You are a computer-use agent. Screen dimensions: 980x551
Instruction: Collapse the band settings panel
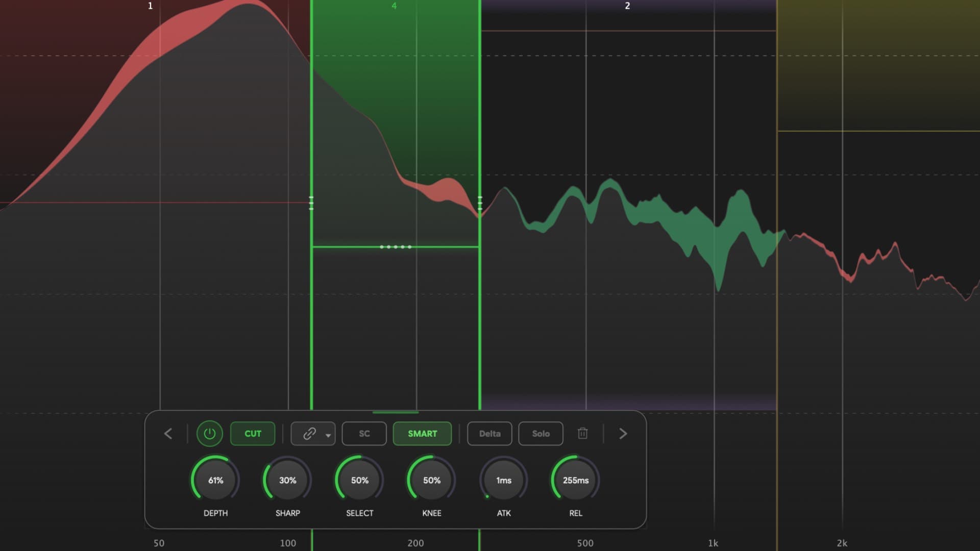(396, 412)
